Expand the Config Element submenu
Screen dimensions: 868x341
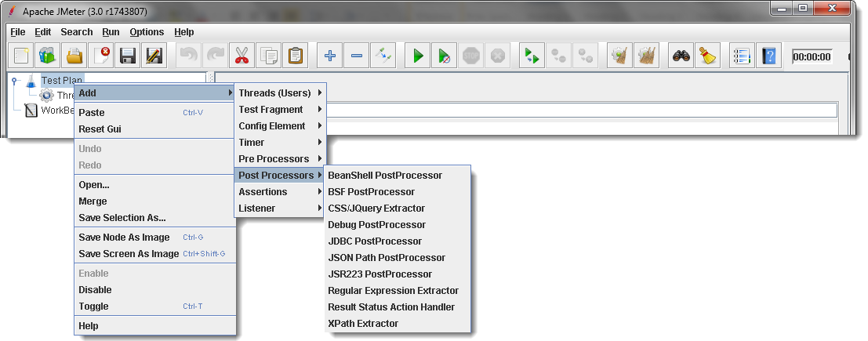pos(280,126)
